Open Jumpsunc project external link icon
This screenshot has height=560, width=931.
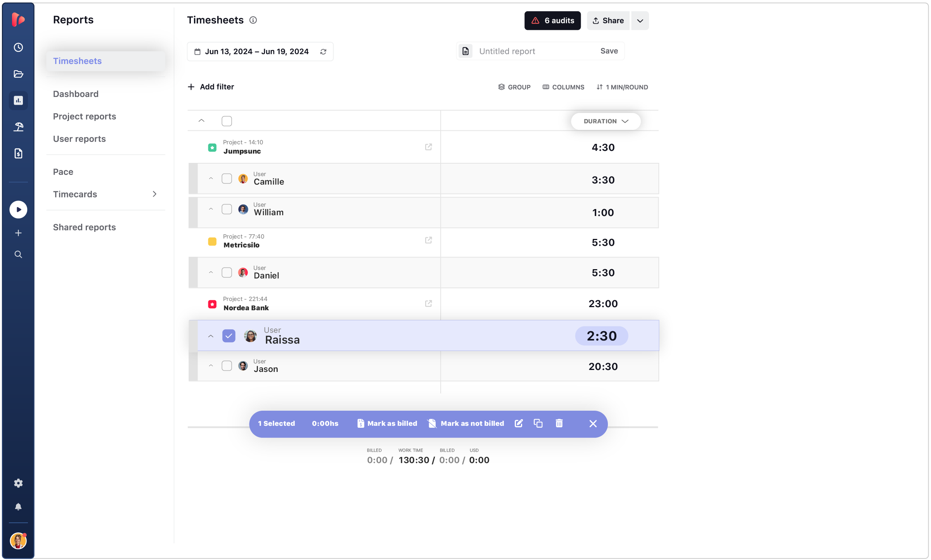pos(428,147)
